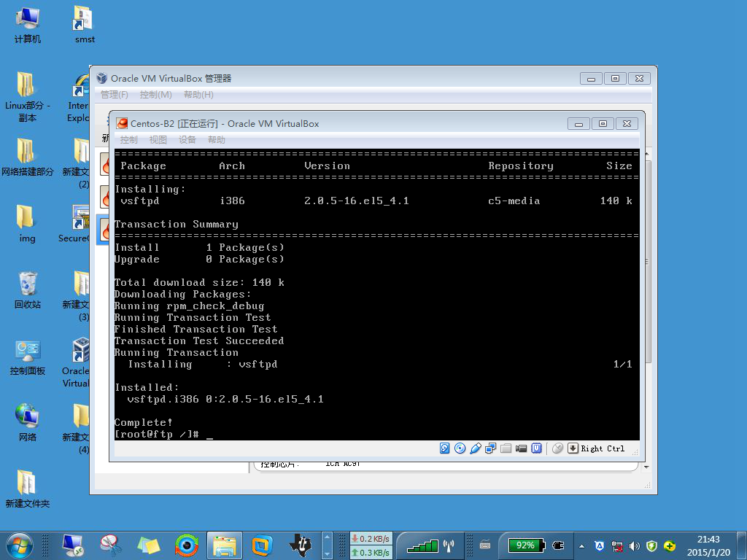The height and width of the screenshot is (560, 747).
Task: Click the Centos-B2 VM window title icon
Action: (123, 123)
